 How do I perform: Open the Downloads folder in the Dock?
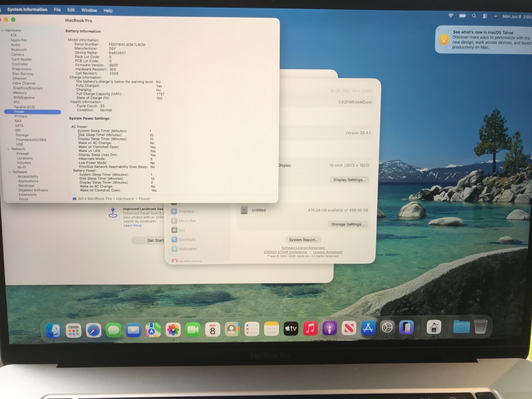pos(462,327)
